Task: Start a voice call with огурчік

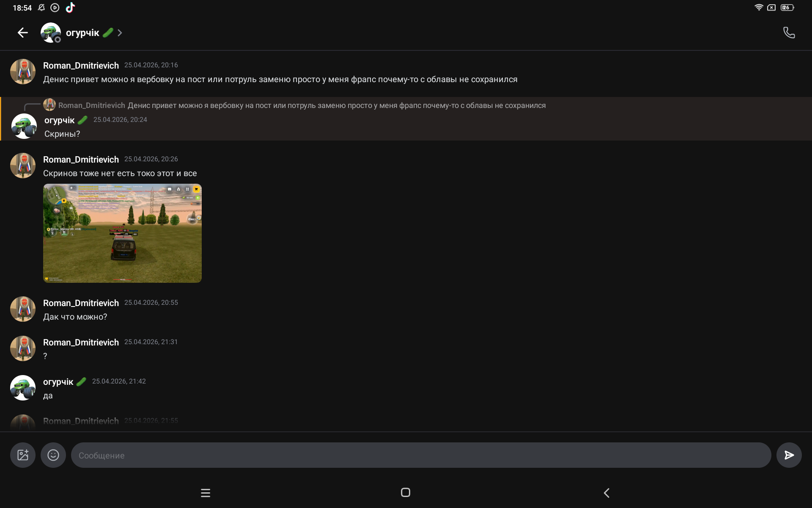Action: point(789,33)
